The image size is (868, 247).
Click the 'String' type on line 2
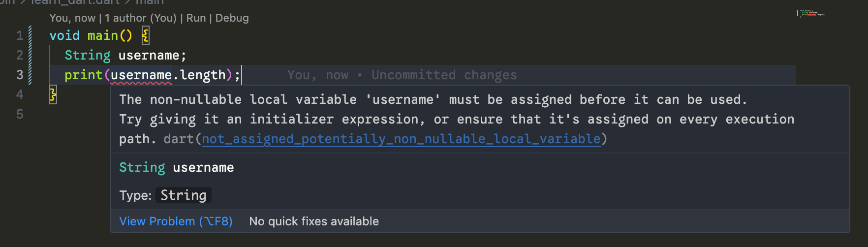click(x=88, y=55)
